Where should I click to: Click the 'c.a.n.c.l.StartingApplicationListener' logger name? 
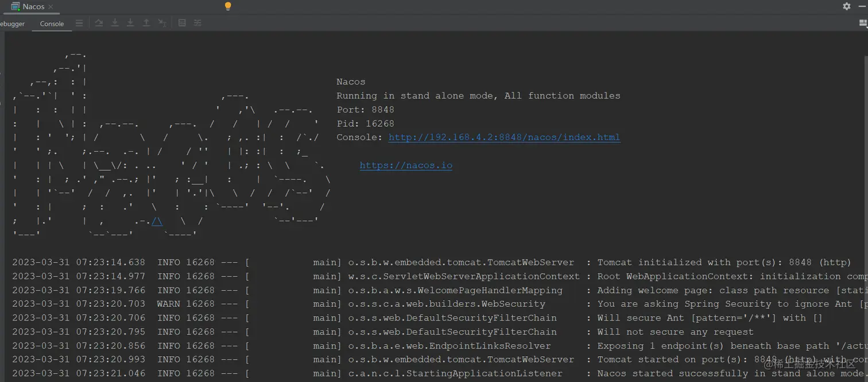[455, 373]
